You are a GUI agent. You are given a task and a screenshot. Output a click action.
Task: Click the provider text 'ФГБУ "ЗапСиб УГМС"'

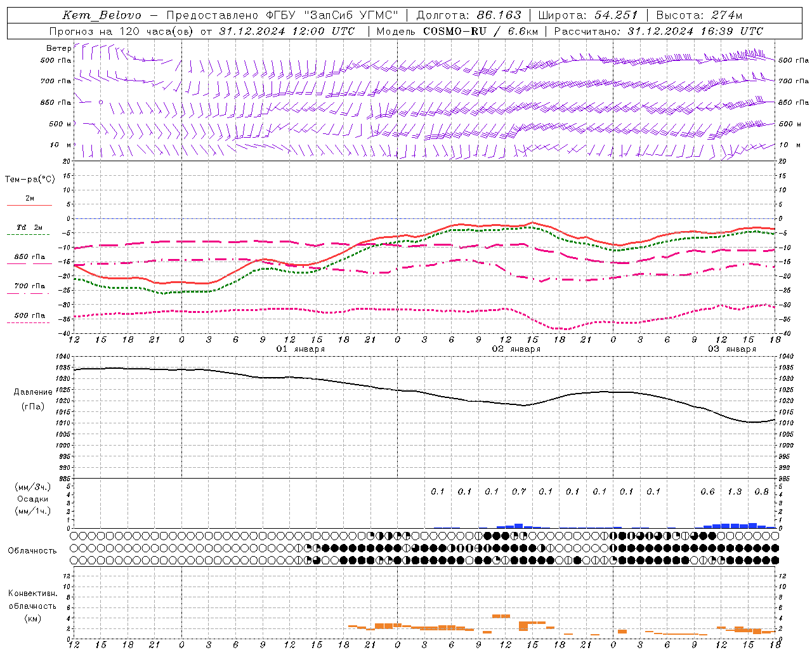[331, 15]
